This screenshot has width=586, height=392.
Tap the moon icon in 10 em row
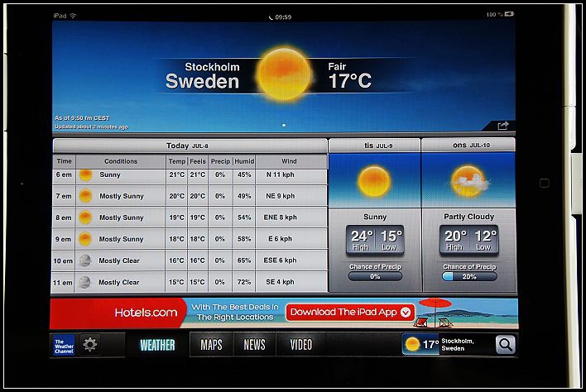[84, 261]
